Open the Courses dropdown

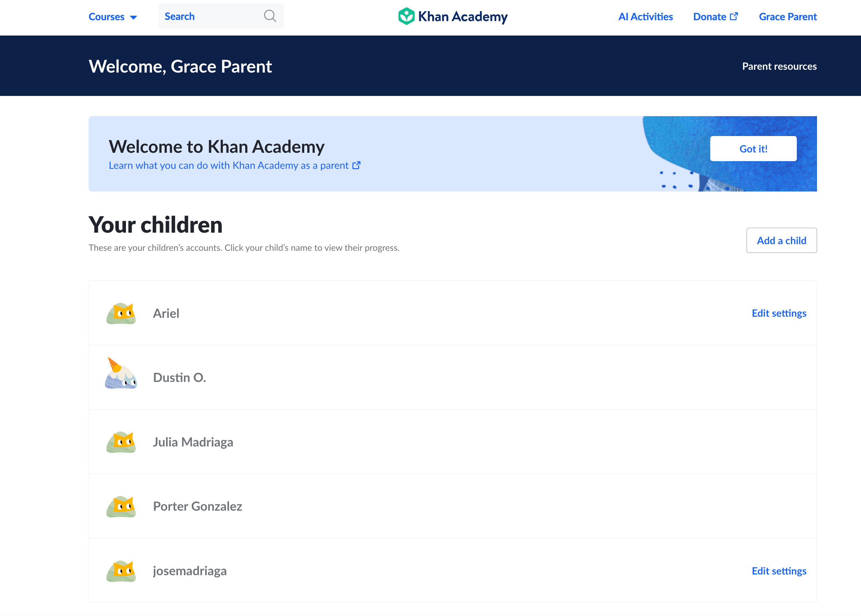(107, 16)
